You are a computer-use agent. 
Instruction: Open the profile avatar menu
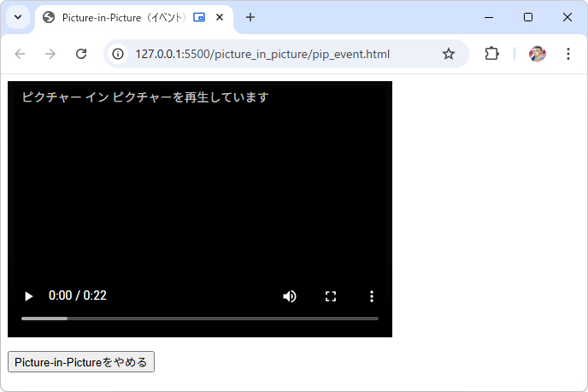pyautogui.click(x=537, y=54)
